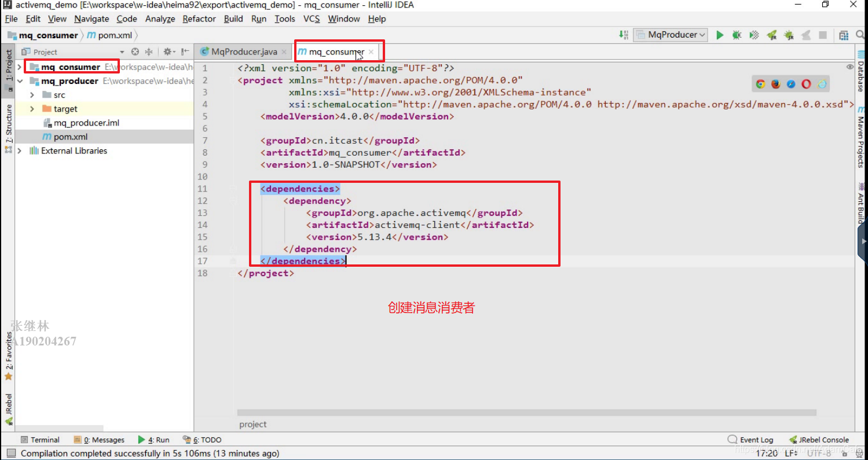868x460 pixels.
Task: Open Project Structure icon in toolbar
Action: (844, 35)
